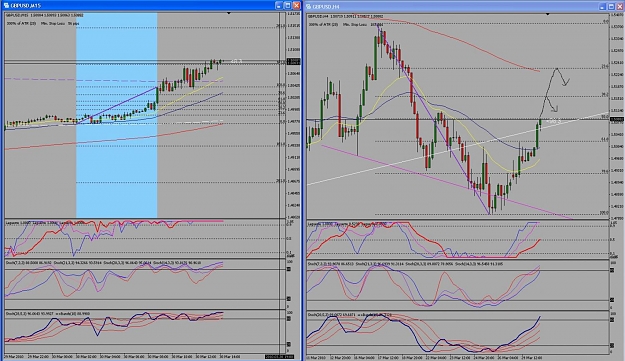Open the GBPUSD,M15 window system menu icon
The height and width of the screenshot is (361, 625).
point(6,6)
